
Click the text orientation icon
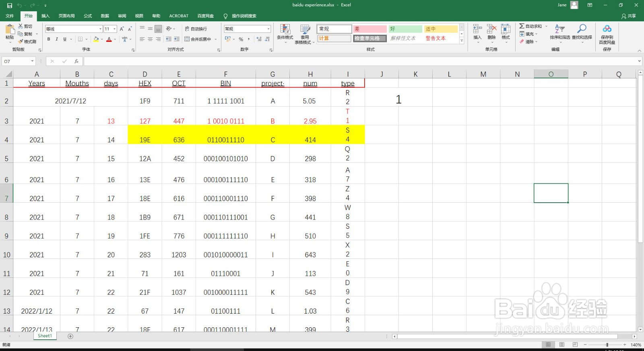[169, 29]
